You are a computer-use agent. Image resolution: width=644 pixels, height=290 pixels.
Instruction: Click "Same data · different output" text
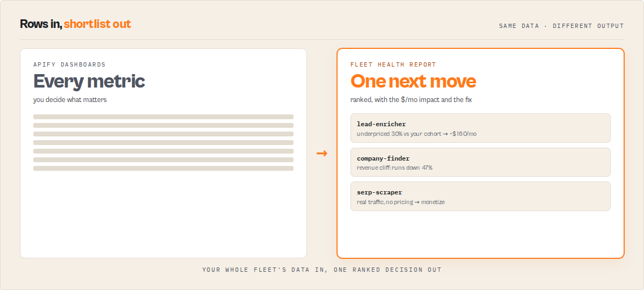click(x=561, y=26)
